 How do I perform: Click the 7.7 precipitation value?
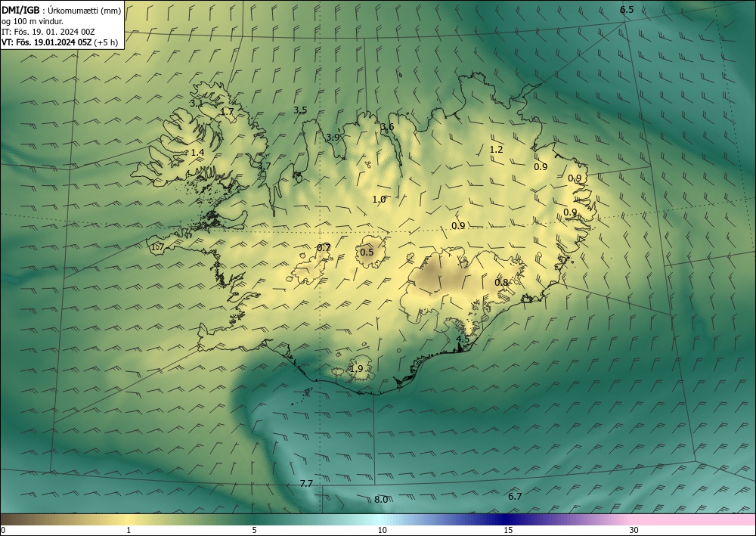[306, 484]
